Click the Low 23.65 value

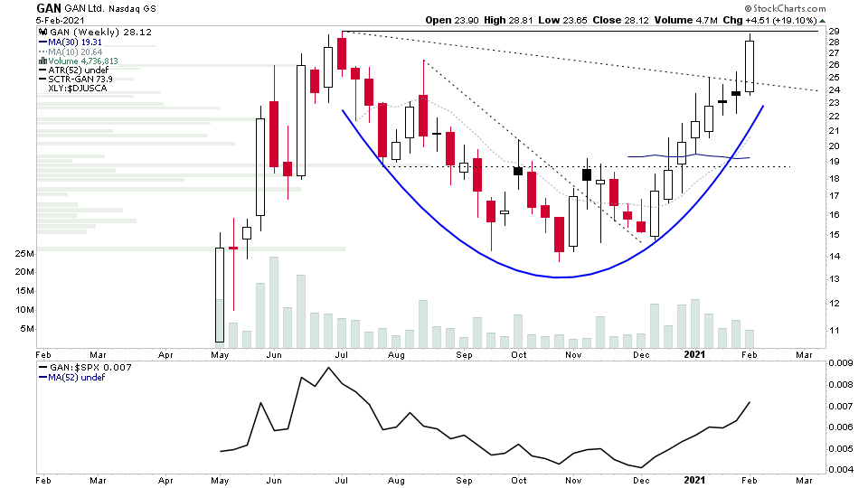coord(563,21)
